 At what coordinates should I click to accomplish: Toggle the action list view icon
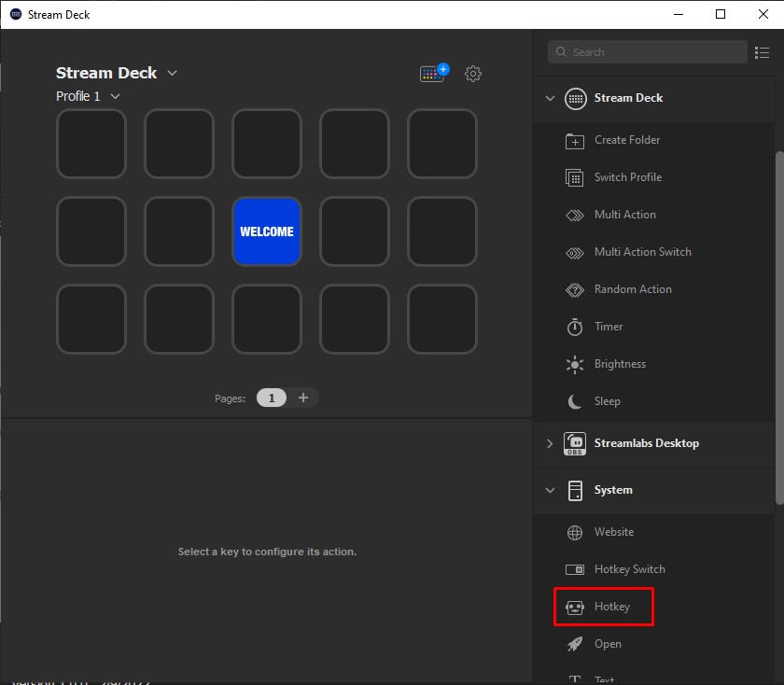click(x=762, y=52)
